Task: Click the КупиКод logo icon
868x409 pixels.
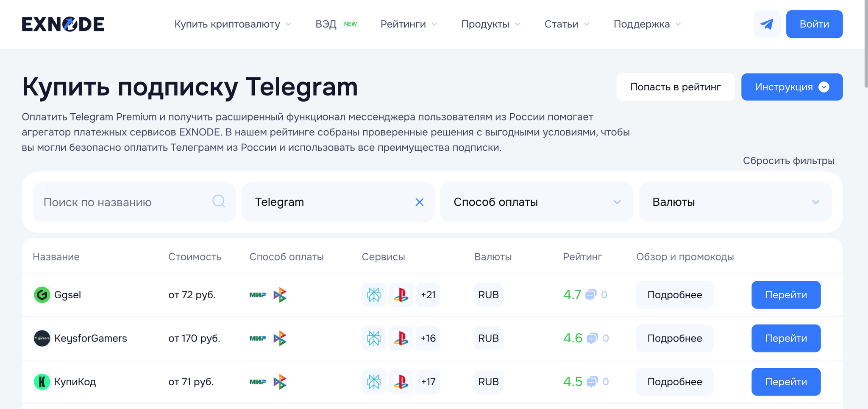Action: [x=42, y=382]
